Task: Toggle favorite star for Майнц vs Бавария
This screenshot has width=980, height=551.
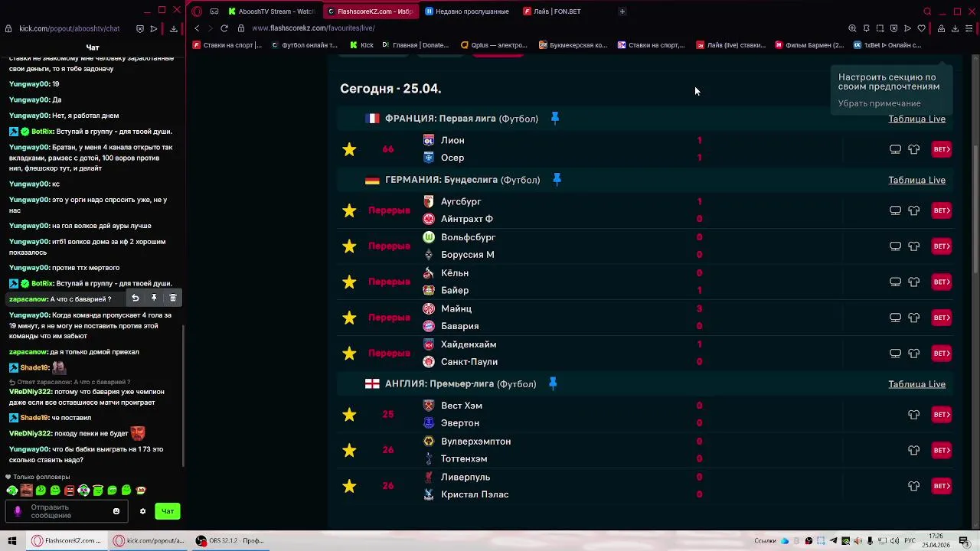Action: (x=349, y=318)
